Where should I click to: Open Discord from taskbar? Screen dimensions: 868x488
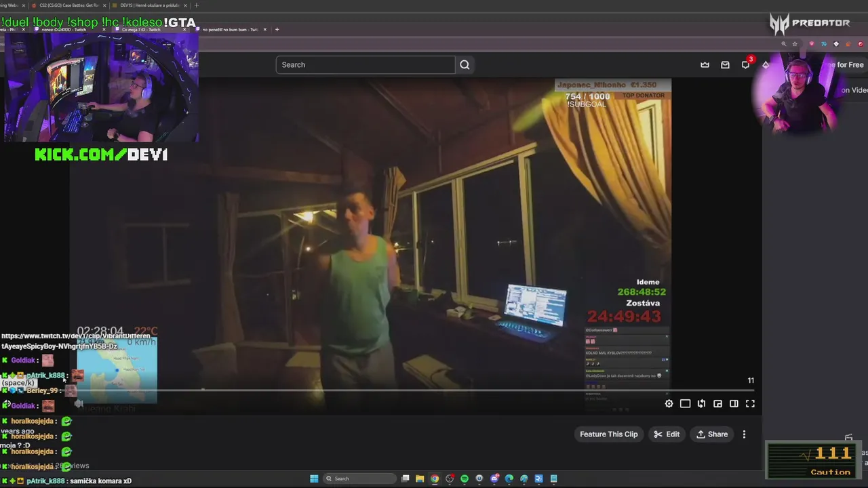[494, 479]
